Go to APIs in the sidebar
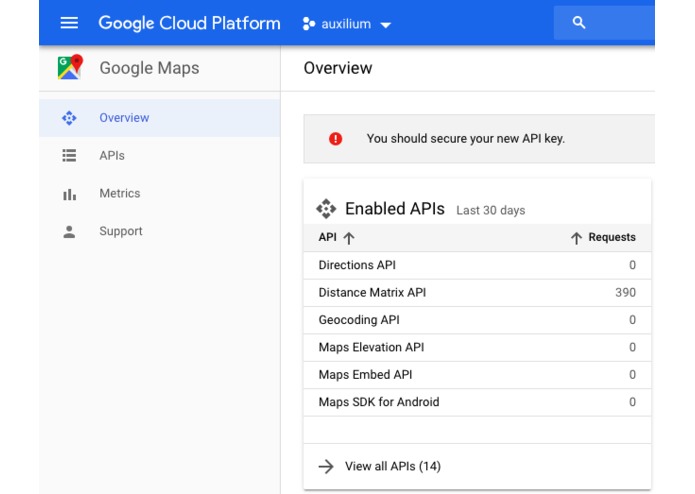The height and width of the screenshot is (494, 695). click(112, 156)
